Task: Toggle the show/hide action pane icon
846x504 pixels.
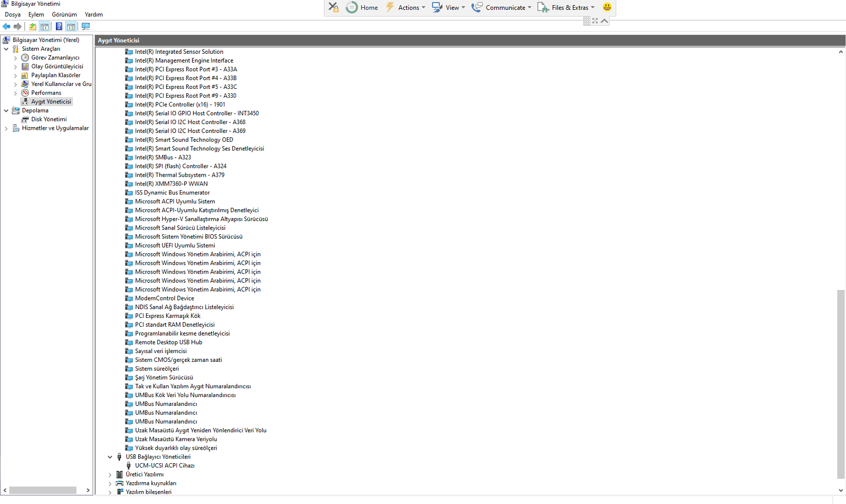Action: 71,26
